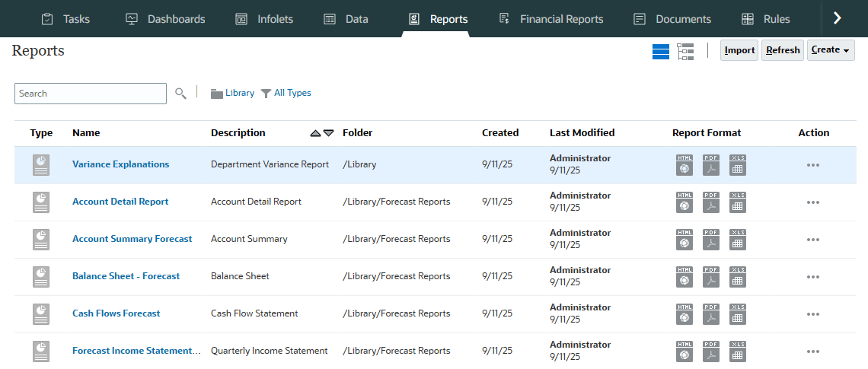Export Cash Flows Forecast to XLS
The height and width of the screenshot is (369, 868).
pos(737,314)
